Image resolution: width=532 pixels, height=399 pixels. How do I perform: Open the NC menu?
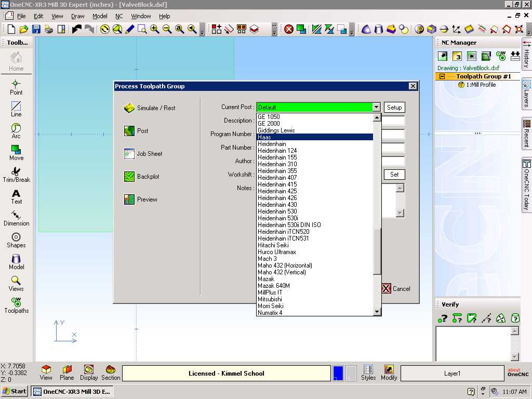(x=119, y=16)
